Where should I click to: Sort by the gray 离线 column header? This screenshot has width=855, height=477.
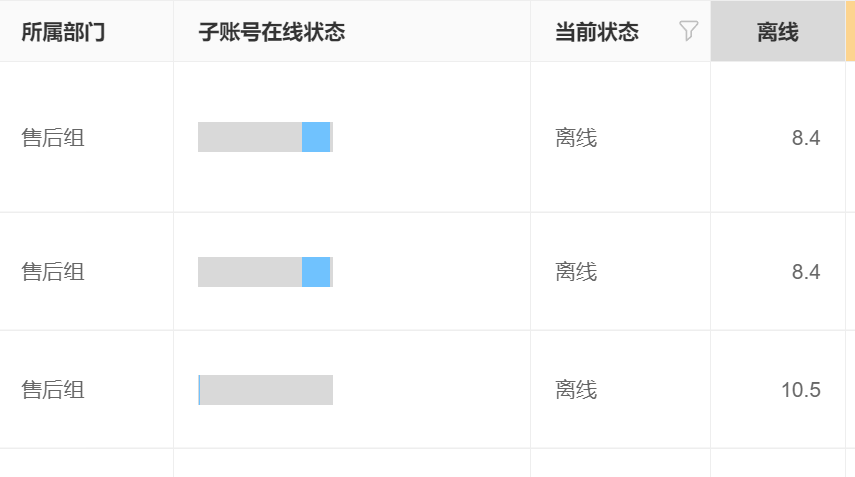tap(777, 32)
